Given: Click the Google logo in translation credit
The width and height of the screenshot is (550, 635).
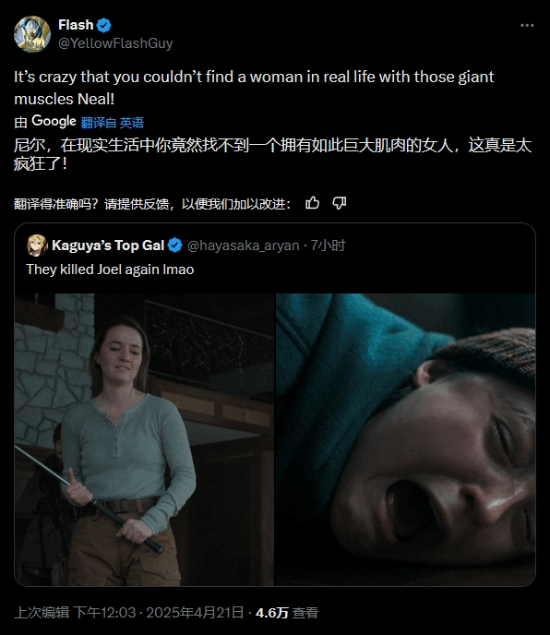Looking at the screenshot, I should (54, 121).
